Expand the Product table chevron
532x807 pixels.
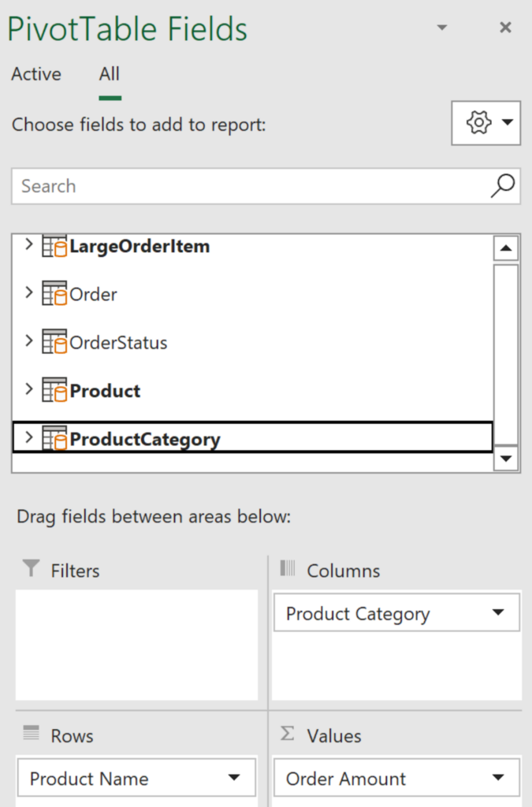tap(29, 389)
